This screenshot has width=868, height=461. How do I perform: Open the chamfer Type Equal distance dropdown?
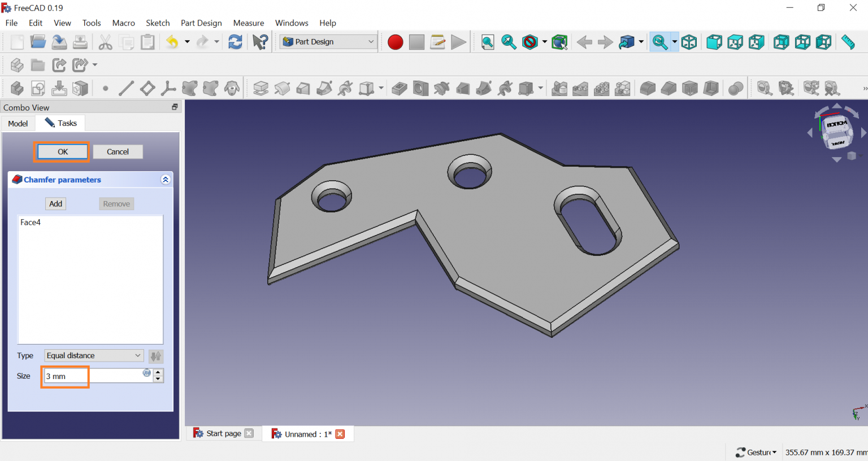pyautogui.click(x=94, y=355)
